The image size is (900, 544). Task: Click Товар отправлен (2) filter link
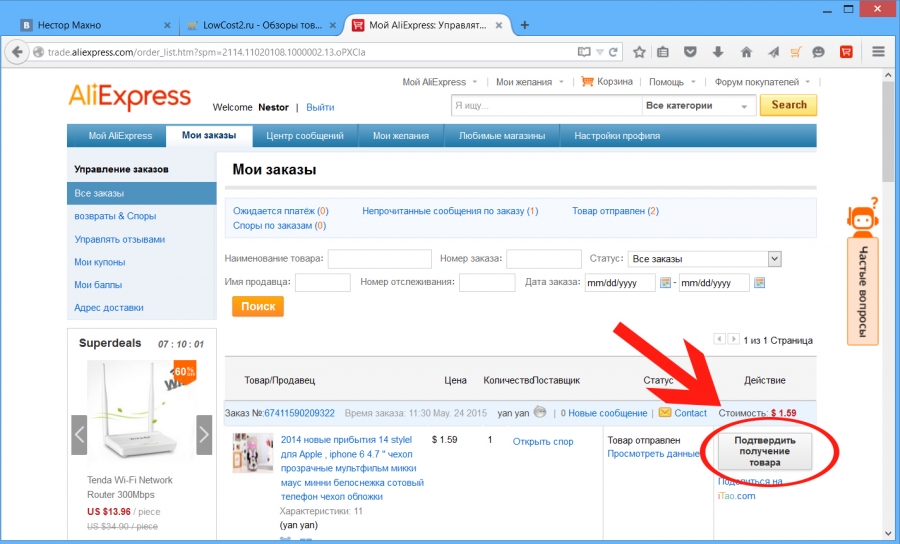615,211
